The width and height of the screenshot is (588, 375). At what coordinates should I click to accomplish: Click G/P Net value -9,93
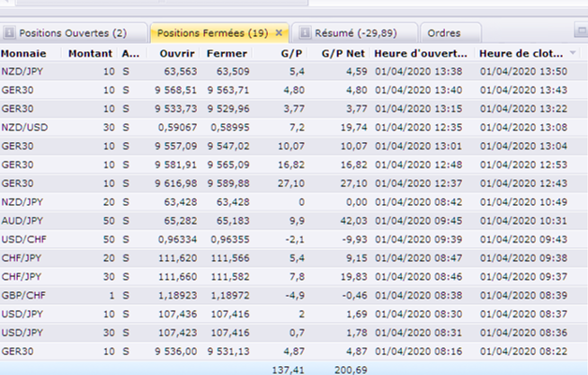coord(355,239)
